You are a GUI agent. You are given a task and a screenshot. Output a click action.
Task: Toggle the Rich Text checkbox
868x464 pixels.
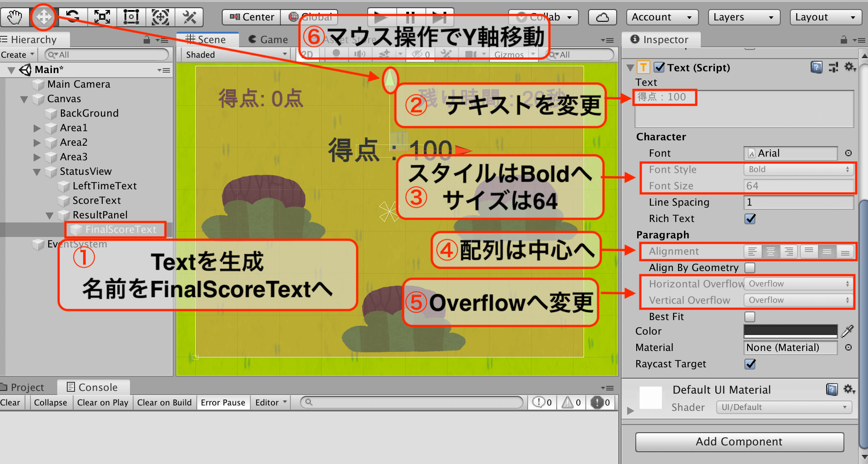coord(750,219)
